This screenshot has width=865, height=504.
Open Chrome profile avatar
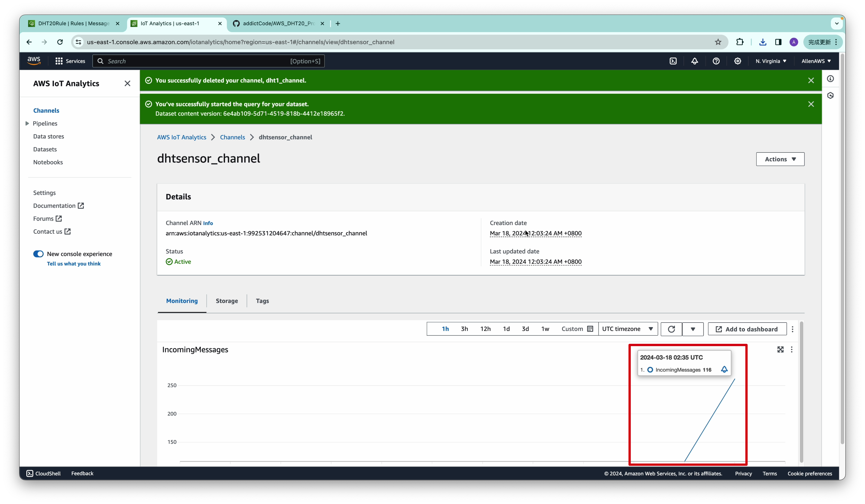coord(794,42)
